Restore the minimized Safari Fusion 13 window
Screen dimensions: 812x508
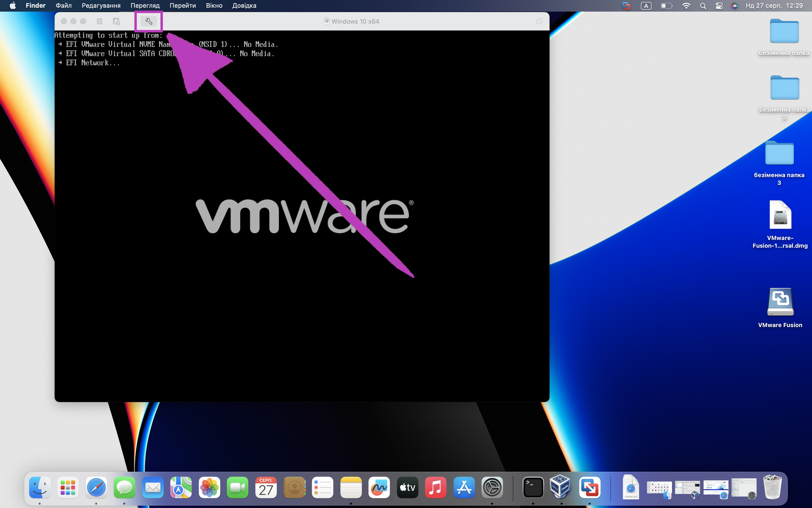(x=716, y=490)
